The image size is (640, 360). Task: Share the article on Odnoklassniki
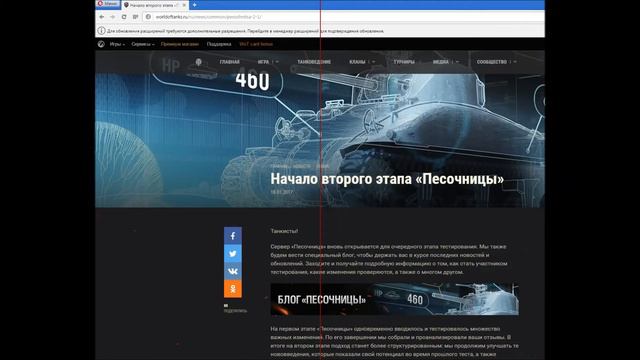233,289
